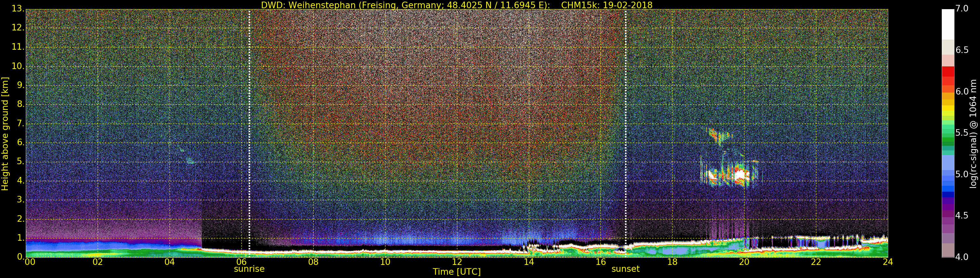
Task: Click the 0. km tick on the height axis
Action: (21, 257)
